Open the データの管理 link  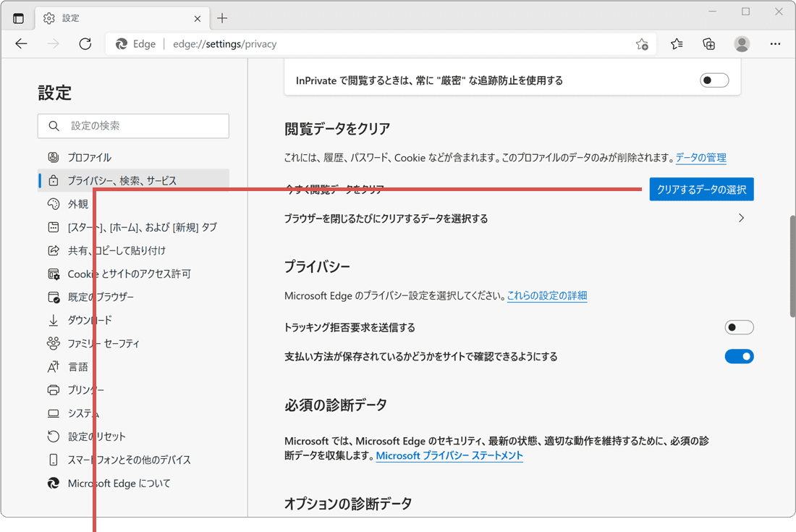pyautogui.click(x=700, y=157)
